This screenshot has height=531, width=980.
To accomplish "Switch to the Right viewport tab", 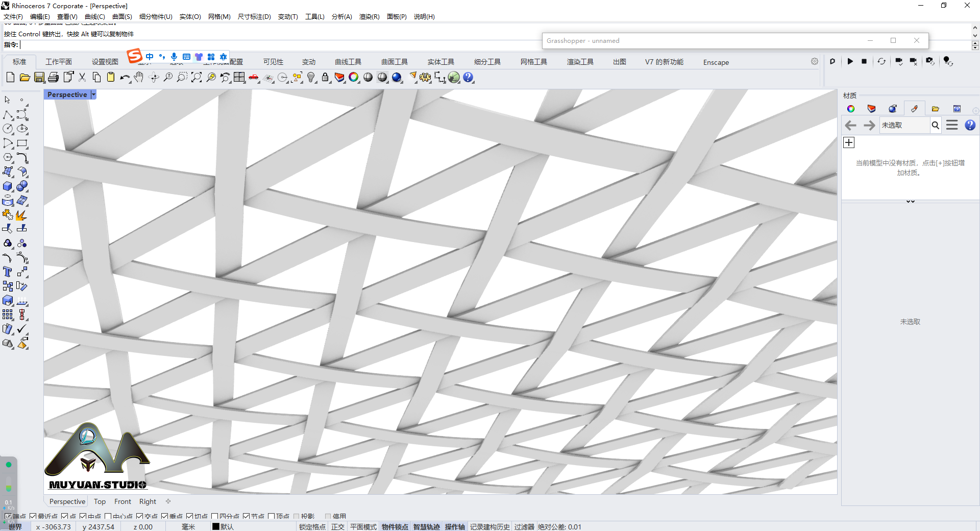I will point(148,501).
